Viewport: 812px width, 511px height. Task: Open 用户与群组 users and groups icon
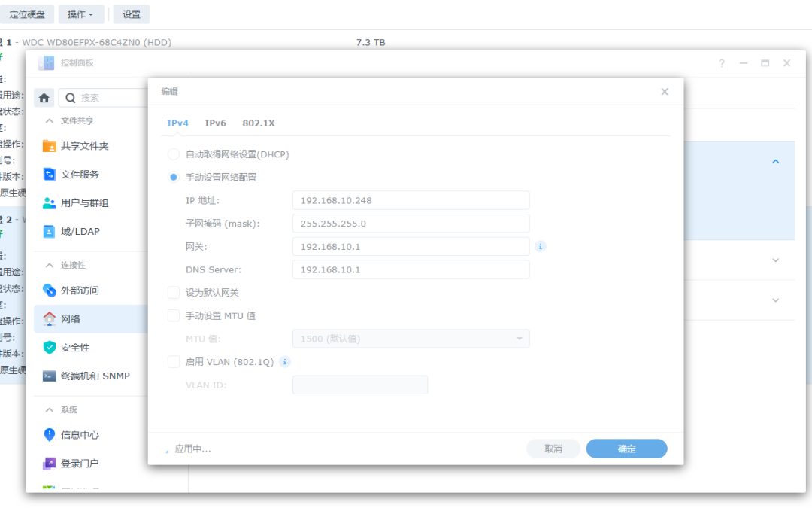(50, 203)
